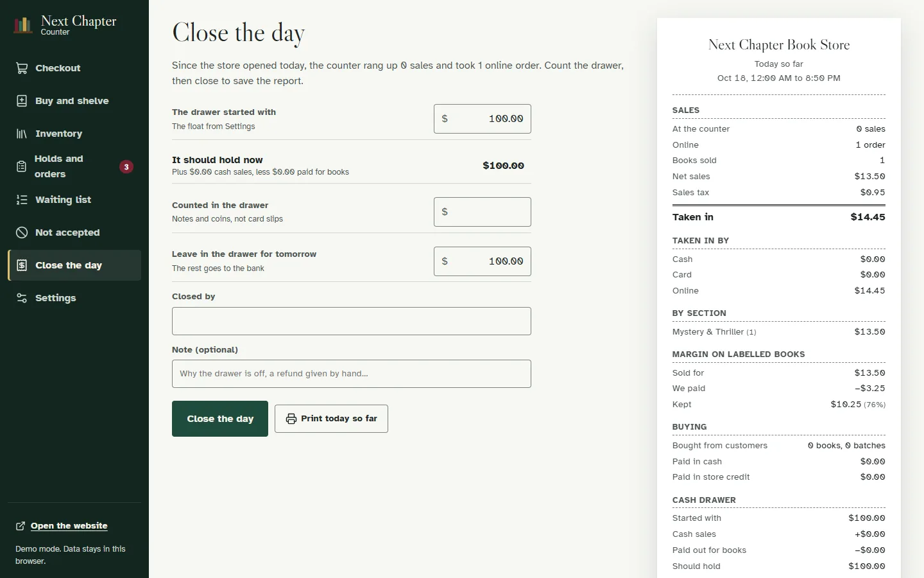The image size is (924, 578).
Task: Click the Holds and orders clipboard icon
Action: tap(22, 166)
